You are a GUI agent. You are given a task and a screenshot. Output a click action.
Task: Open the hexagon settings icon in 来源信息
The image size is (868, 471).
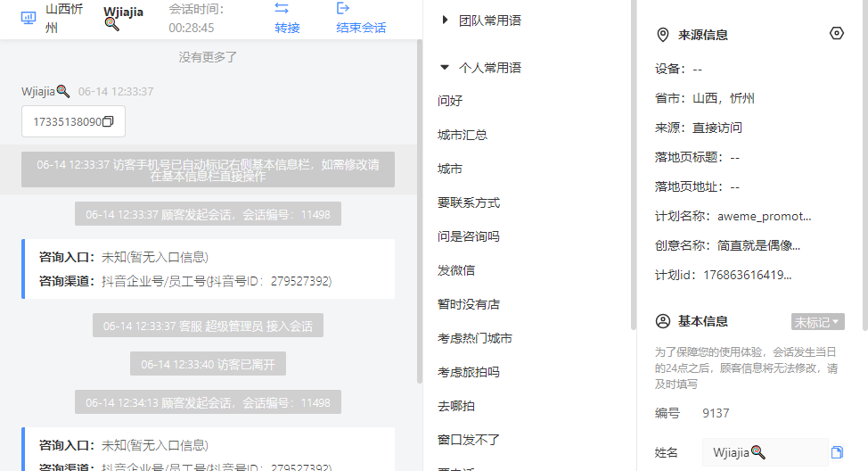click(x=837, y=33)
